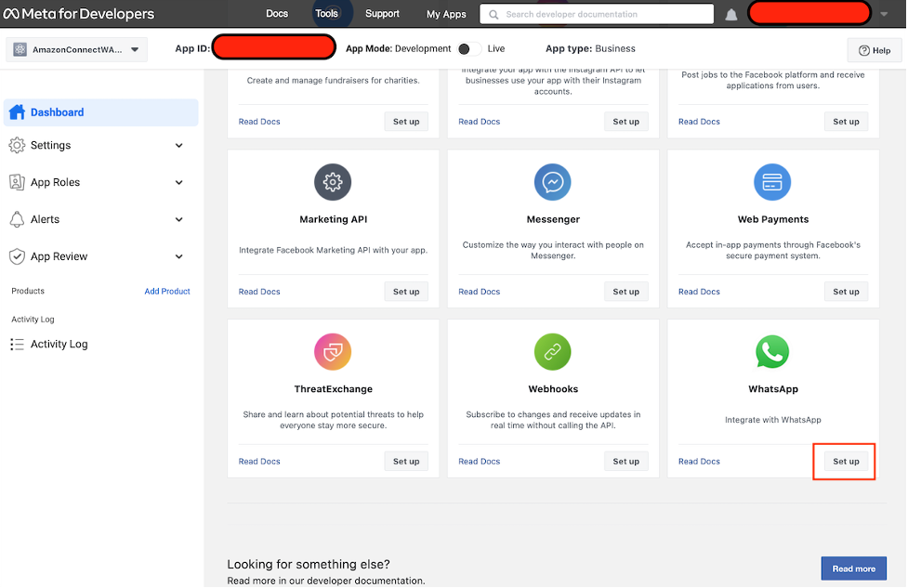Screen dimensions: 908x588
Task: Open the notifications bell icon
Action: [x=731, y=15]
